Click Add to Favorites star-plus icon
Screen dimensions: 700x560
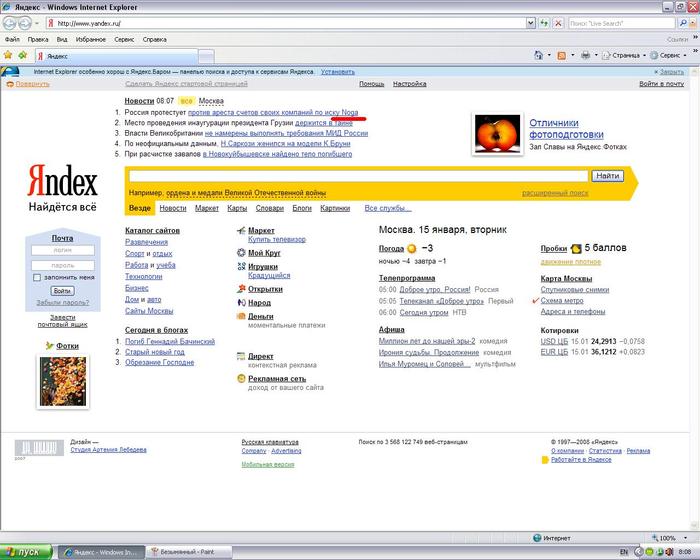point(23,55)
